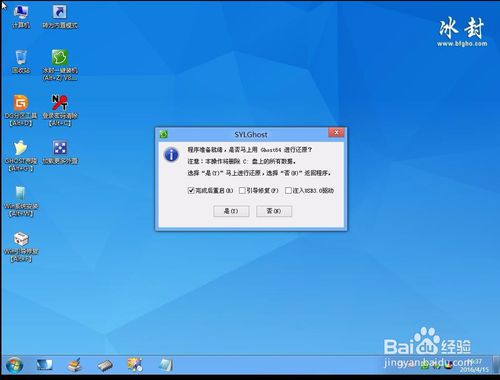Open the DG分区工具 (Alt+D) icon
The width and height of the screenshot is (500, 380).
(21, 110)
